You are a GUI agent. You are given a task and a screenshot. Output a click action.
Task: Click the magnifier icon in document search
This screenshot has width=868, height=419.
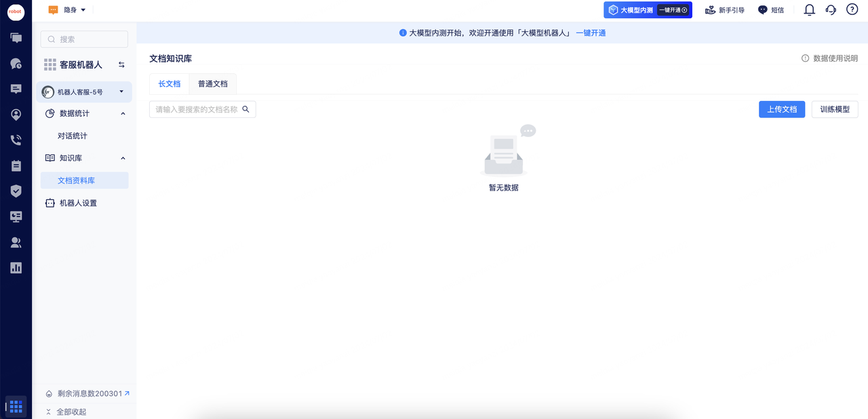coord(246,109)
